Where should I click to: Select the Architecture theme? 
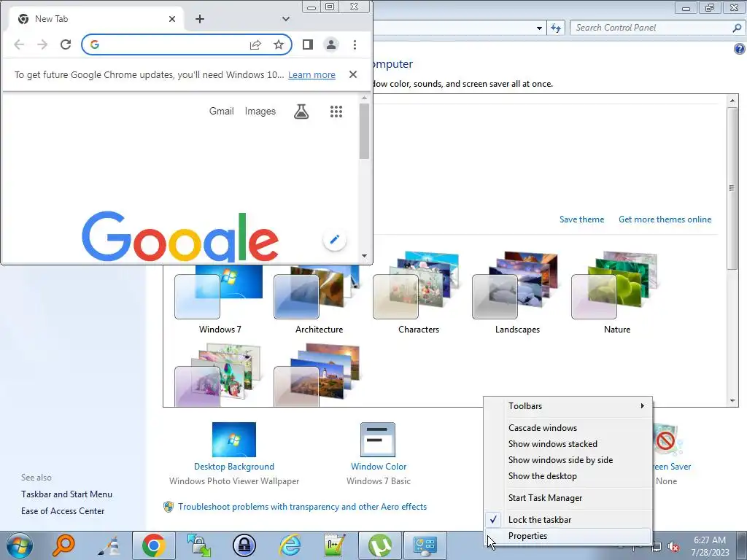tap(319, 300)
